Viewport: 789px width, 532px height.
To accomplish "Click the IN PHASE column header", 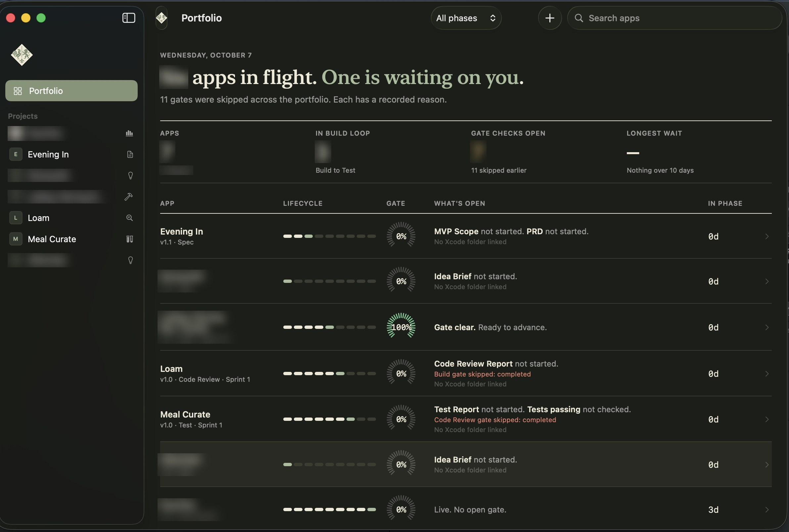I will coord(725,203).
